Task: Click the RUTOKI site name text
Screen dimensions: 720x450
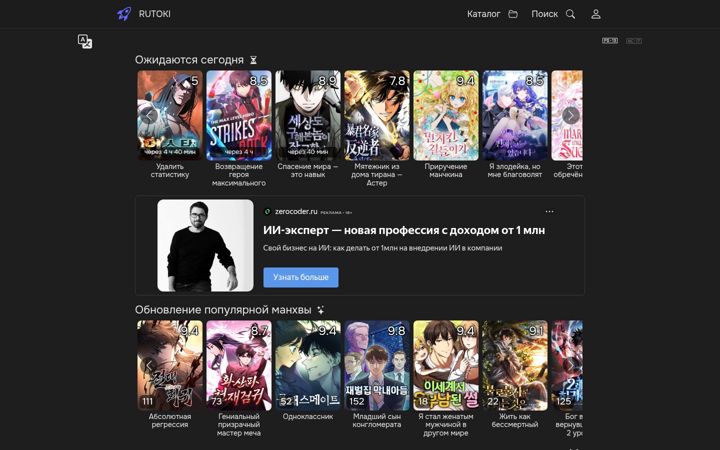Action: 155,14
